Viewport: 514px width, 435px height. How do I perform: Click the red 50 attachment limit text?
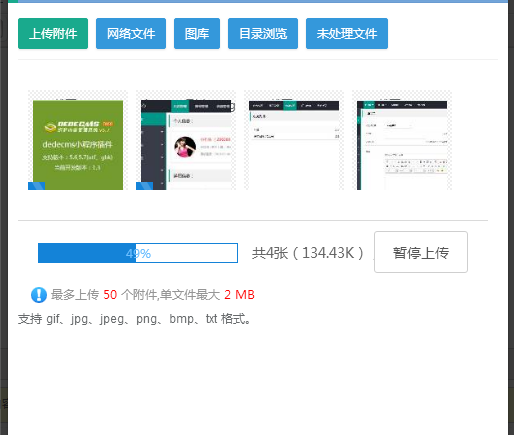pyautogui.click(x=110, y=295)
